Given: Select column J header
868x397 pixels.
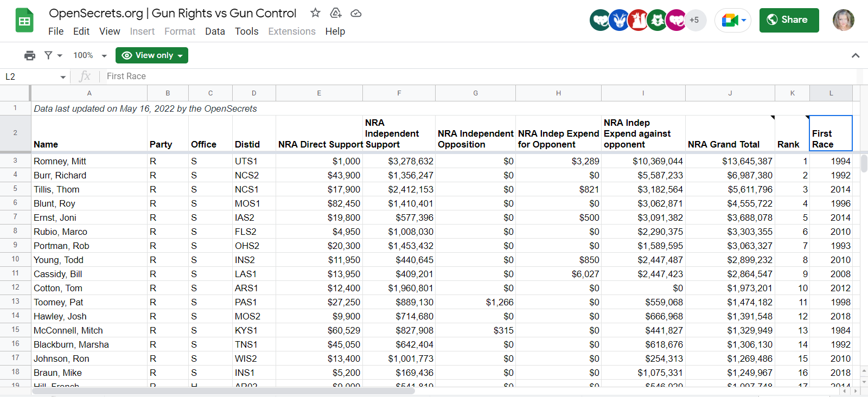Looking at the screenshot, I should coord(730,93).
